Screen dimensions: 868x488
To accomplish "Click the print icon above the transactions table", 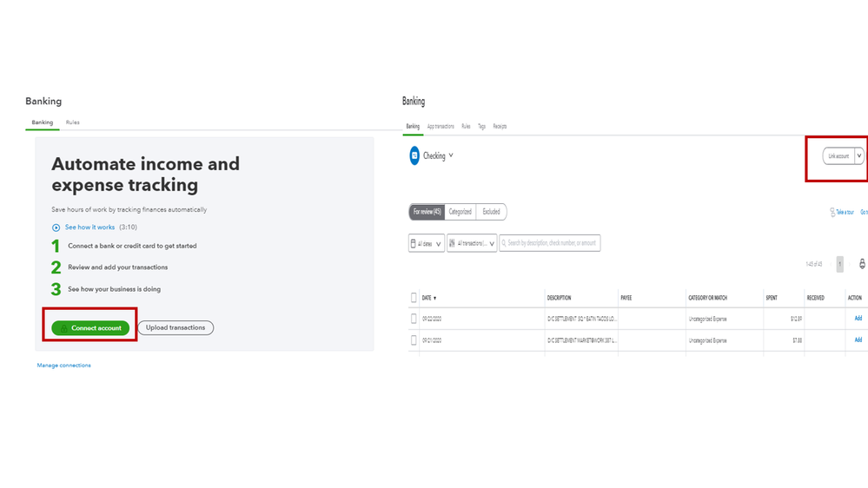I will pyautogui.click(x=862, y=264).
